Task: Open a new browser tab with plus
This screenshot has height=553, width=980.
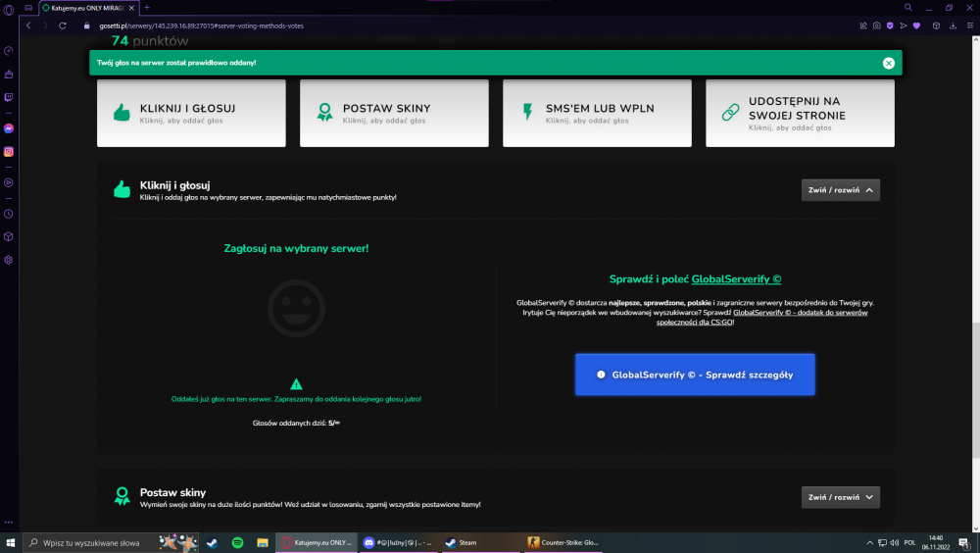Action: point(147,8)
